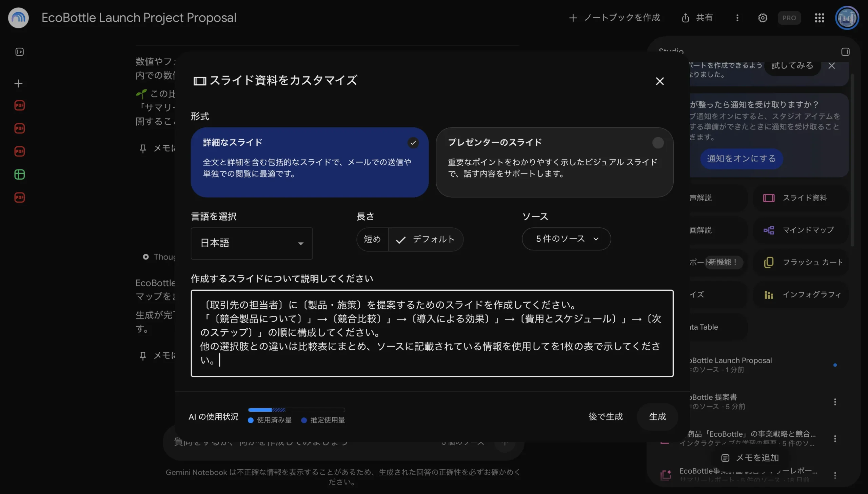The width and height of the screenshot is (868, 494).
Task: Choose デフォルト length option
Action: click(426, 239)
